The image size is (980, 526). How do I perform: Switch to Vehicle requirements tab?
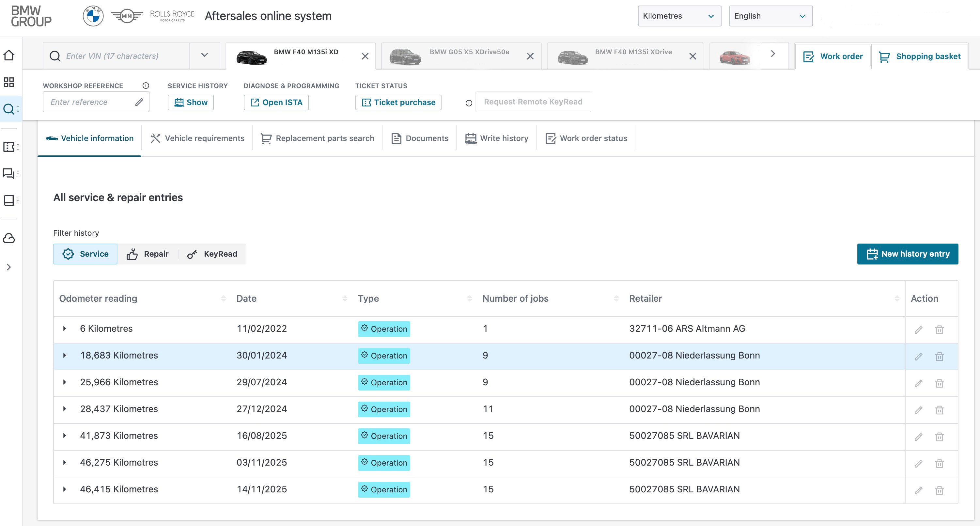point(197,138)
